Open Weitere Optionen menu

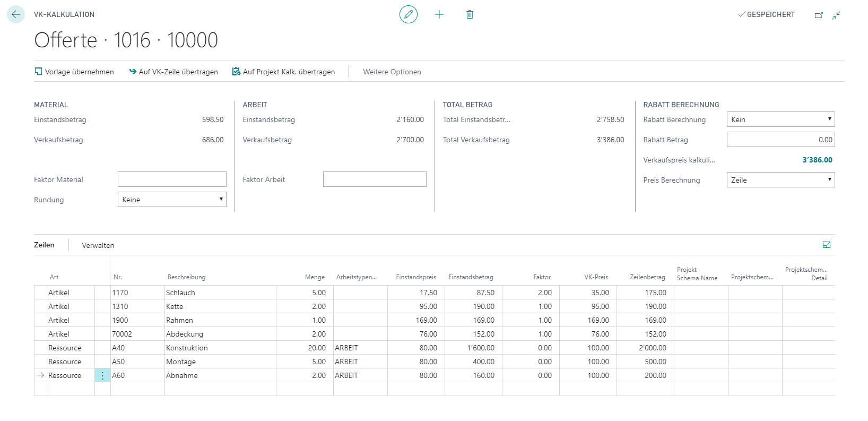(x=392, y=72)
